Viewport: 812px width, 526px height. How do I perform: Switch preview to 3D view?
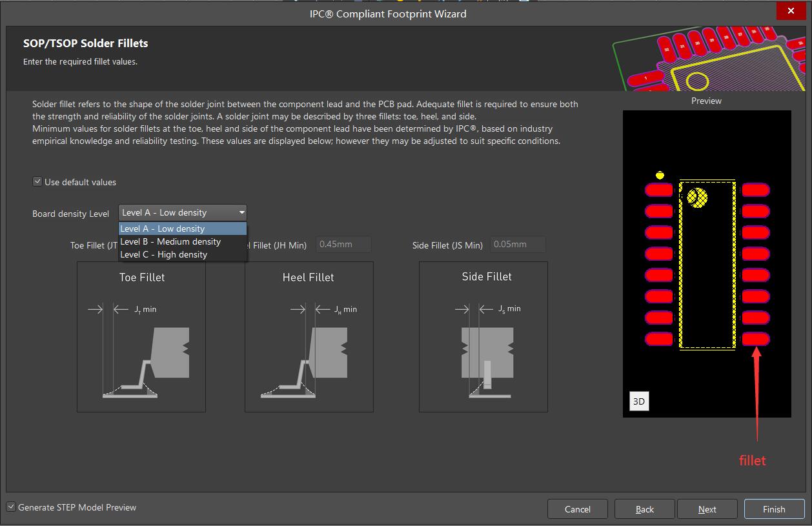tap(639, 401)
